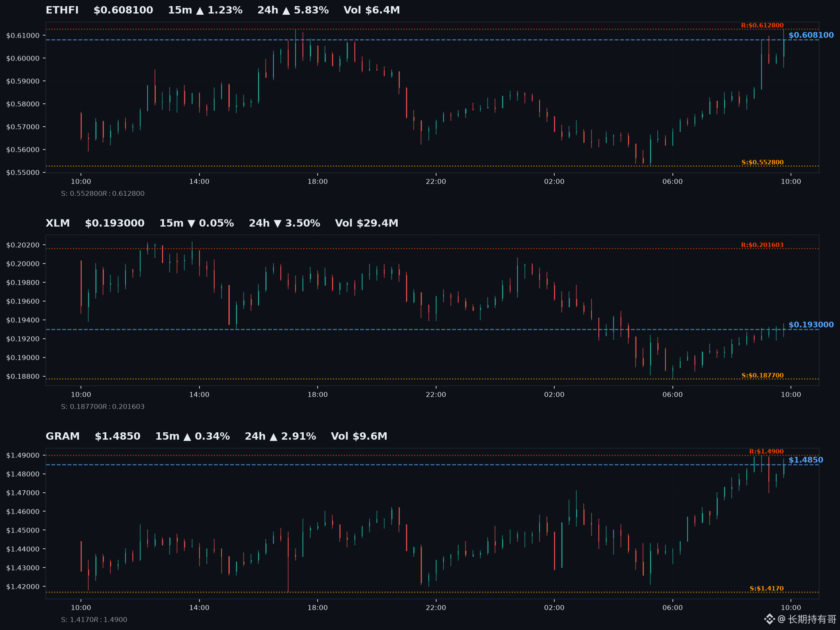Click the GRAM 15m ▲ 0.34% change
This screenshot has height=630, width=840.
[x=193, y=436]
